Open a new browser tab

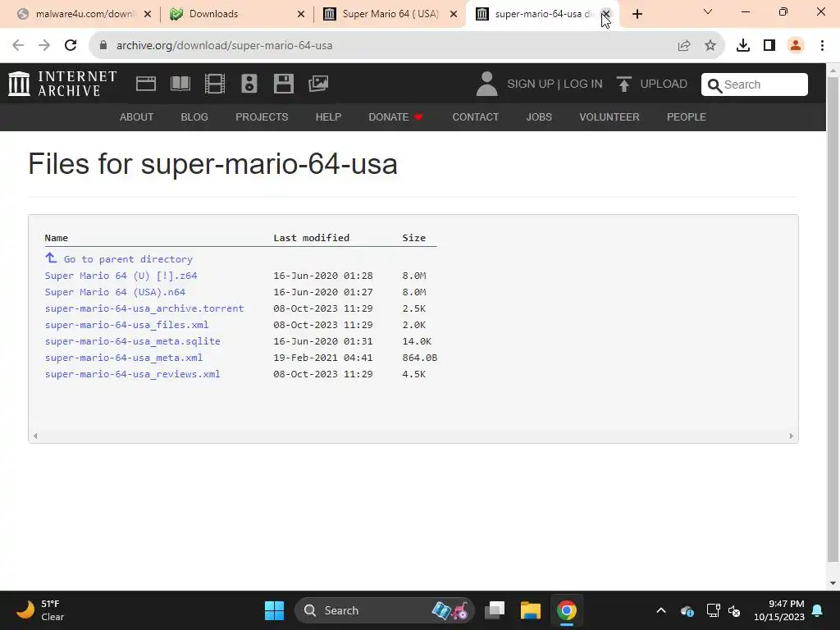637,15
